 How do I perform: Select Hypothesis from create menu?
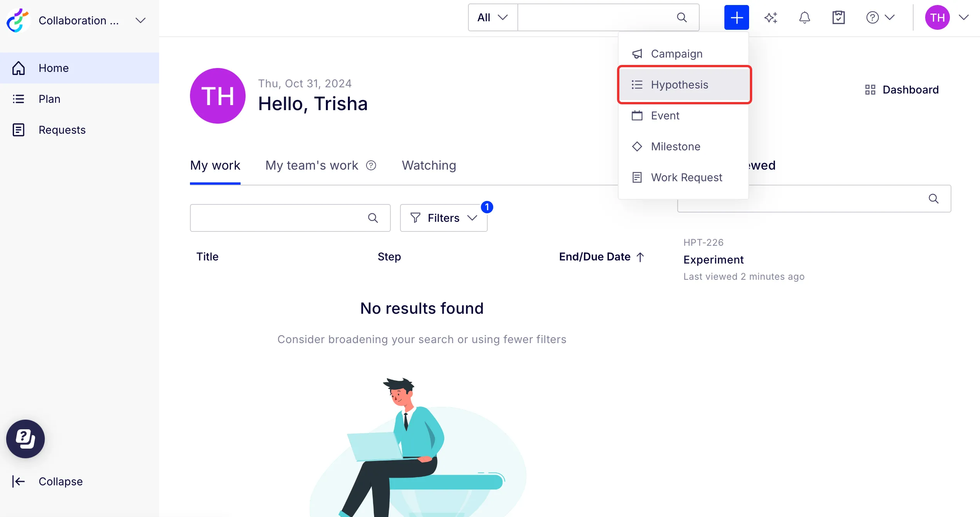pyautogui.click(x=683, y=85)
